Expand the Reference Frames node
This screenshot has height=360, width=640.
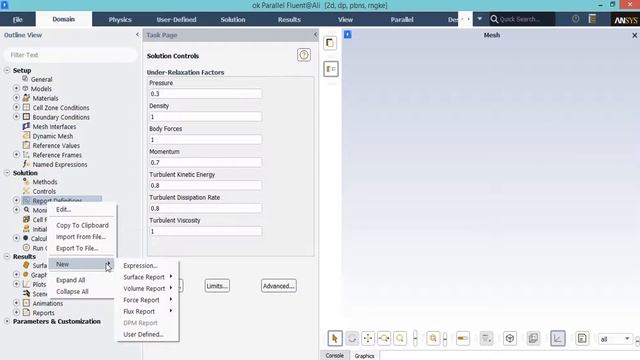16,154
